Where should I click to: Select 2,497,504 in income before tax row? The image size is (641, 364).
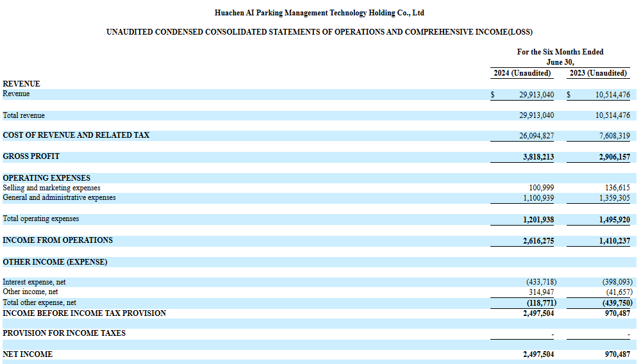coord(538,313)
